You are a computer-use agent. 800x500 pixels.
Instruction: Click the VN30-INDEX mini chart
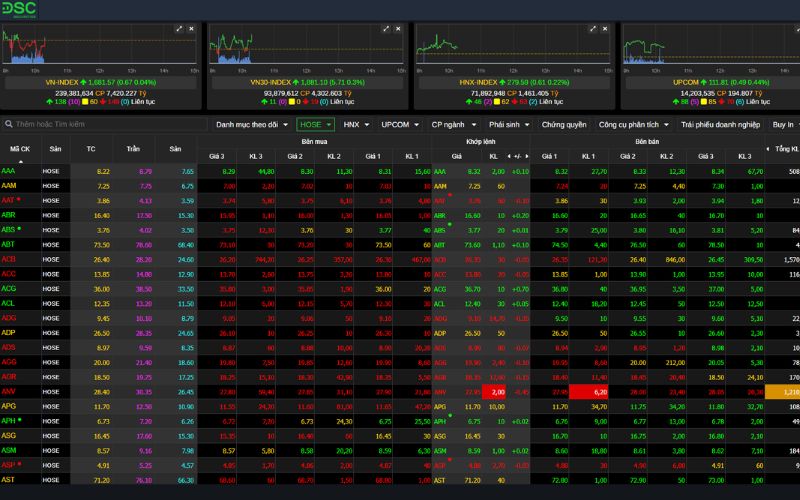307,48
